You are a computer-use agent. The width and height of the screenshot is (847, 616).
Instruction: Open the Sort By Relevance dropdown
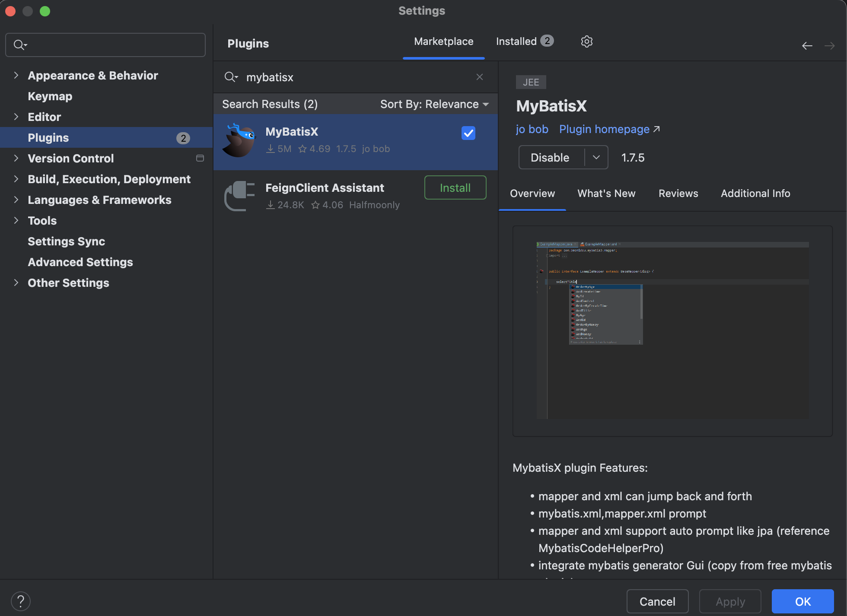tap(434, 104)
